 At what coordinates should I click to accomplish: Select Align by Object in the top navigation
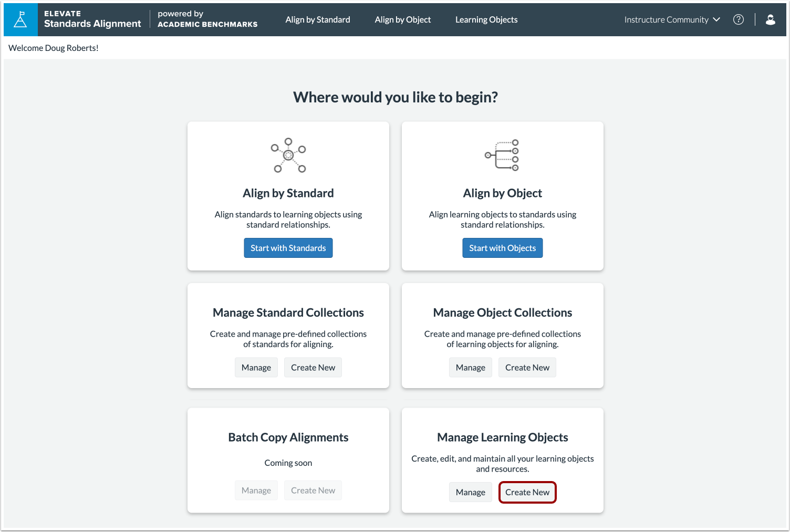(402, 19)
